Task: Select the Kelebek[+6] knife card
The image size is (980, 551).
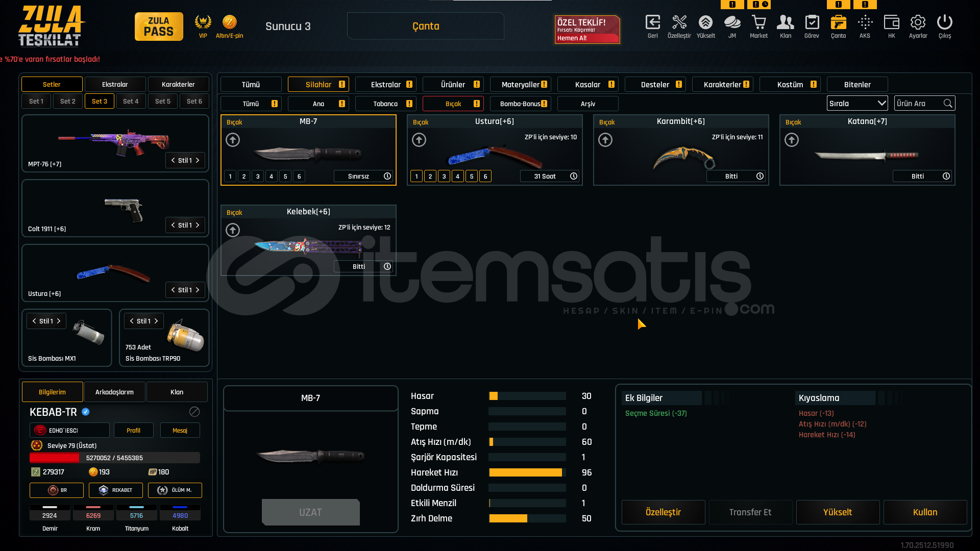Action: point(308,240)
